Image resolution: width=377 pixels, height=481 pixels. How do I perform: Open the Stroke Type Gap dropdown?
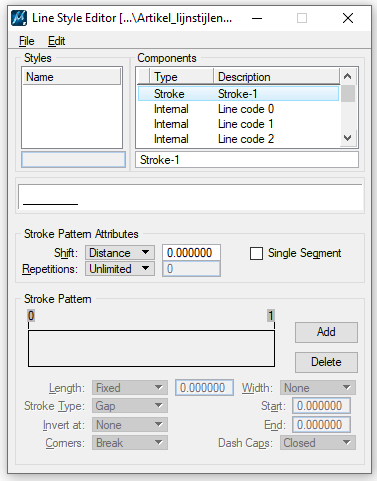130,406
